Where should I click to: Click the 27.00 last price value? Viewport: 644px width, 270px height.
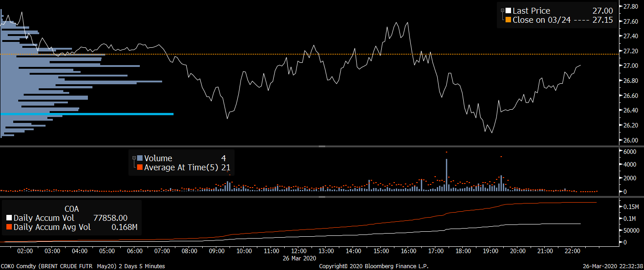[603, 10]
